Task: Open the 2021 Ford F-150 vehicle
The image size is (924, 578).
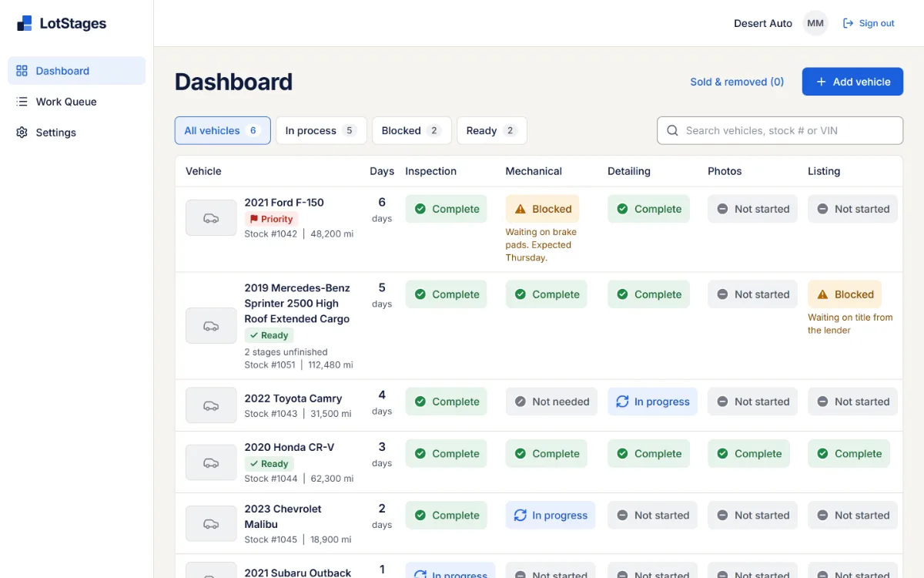Action: click(x=284, y=203)
